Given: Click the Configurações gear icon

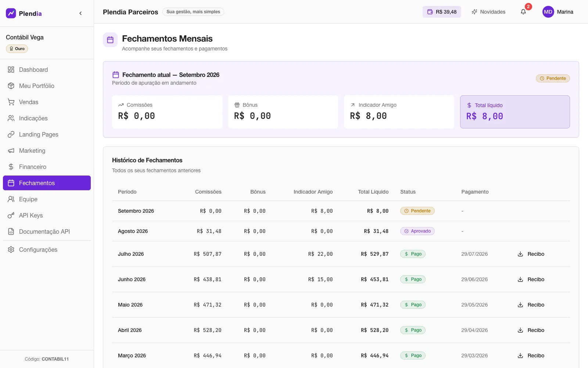Looking at the screenshot, I should 11,250.
